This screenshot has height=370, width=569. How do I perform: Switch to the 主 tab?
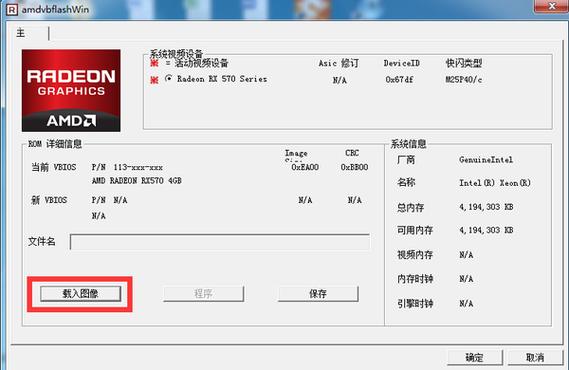click(21, 33)
